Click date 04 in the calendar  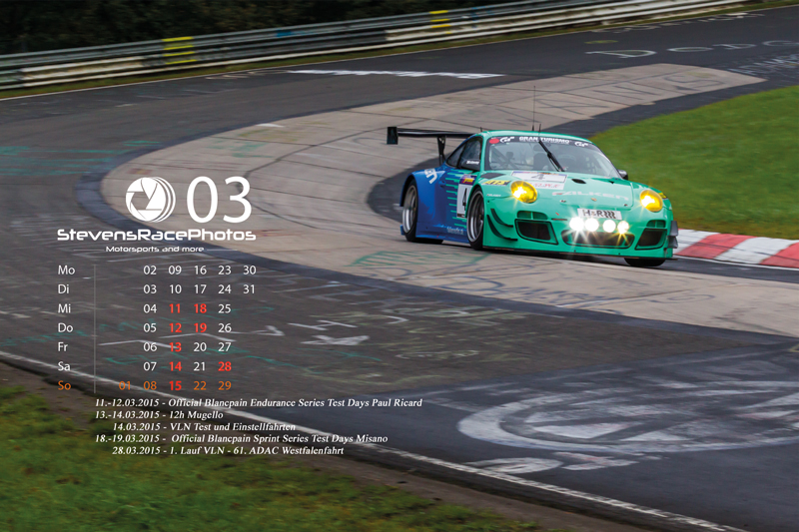tap(150, 308)
